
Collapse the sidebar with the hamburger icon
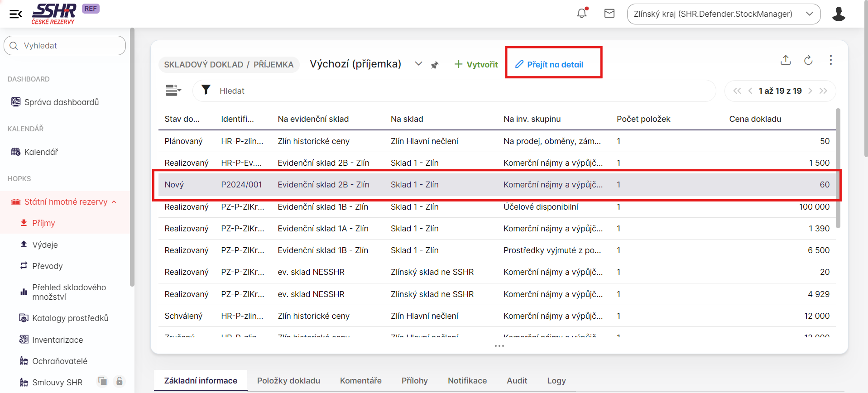tap(16, 14)
